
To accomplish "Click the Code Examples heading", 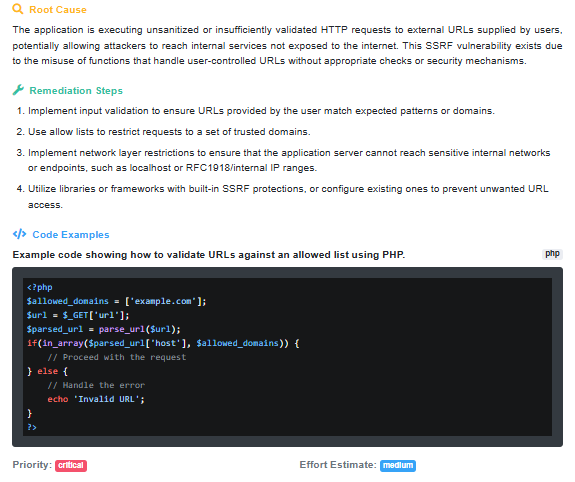I will coord(71,235).
